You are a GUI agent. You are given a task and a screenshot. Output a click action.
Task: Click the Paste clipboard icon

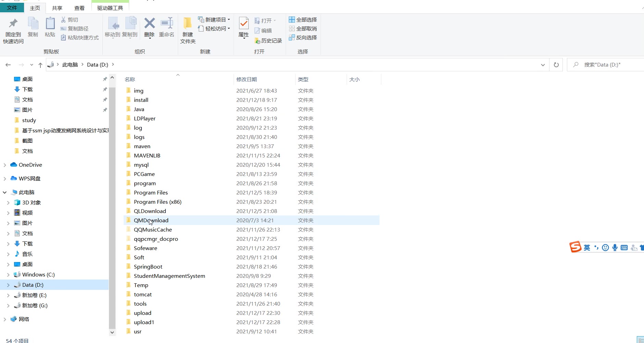50,27
